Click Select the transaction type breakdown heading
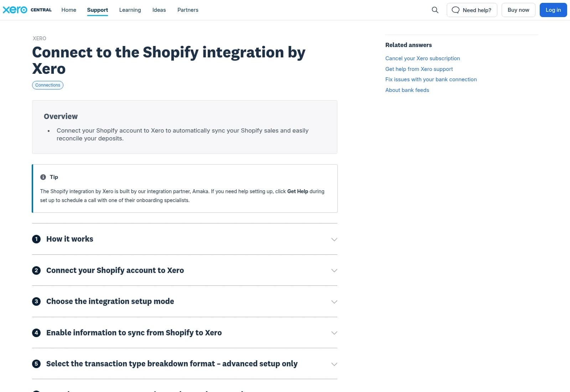Image resolution: width=570 pixels, height=392 pixels. 172,364
